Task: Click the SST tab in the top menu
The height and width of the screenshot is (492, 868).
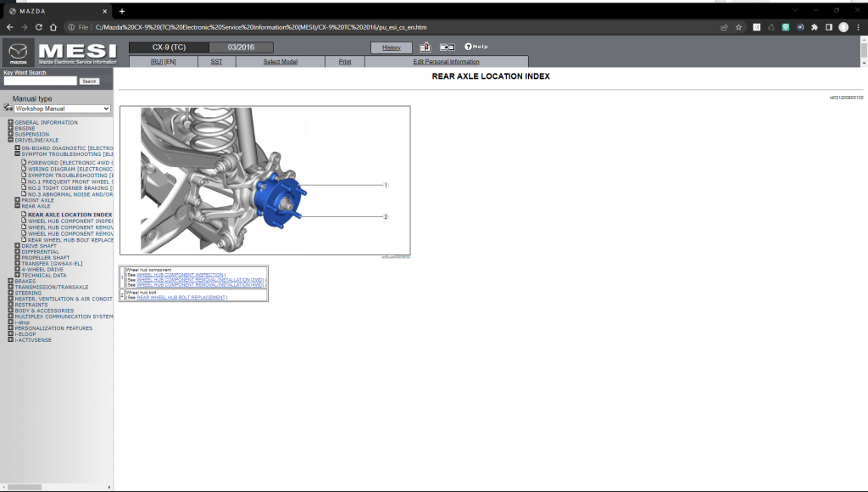Action: click(x=216, y=62)
